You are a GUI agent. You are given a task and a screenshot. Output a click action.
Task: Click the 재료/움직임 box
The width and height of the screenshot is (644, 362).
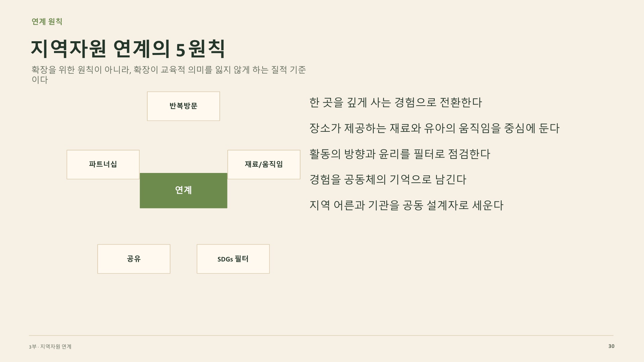tap(264, 165)
